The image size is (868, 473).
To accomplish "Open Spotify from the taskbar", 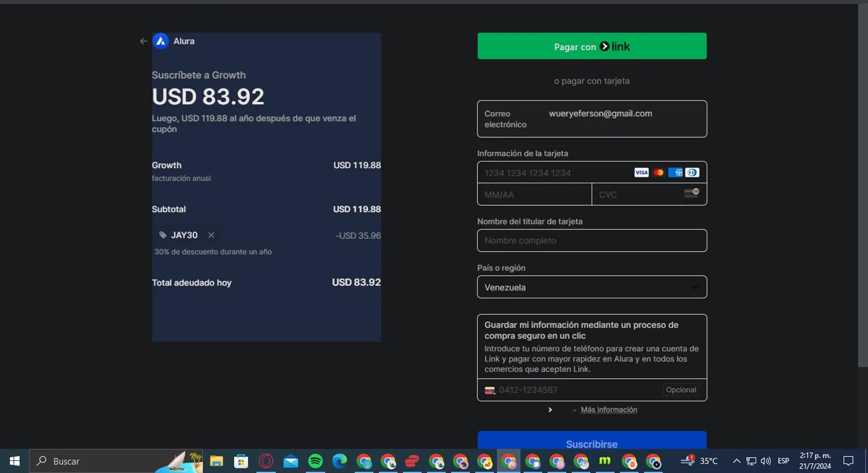I will (x=315, y=461).
